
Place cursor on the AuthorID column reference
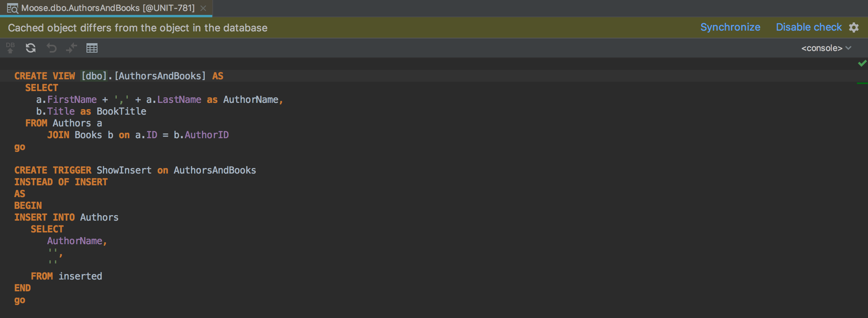[x=206, y=135]
